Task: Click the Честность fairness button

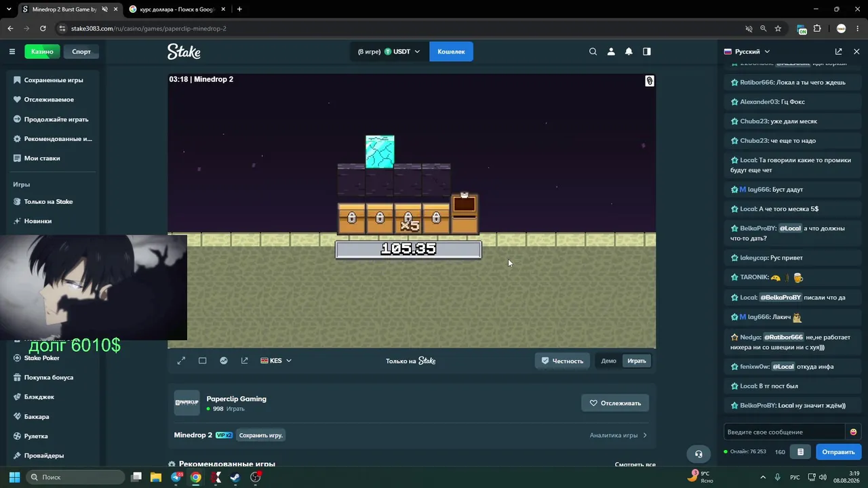Action: [562, 361]
